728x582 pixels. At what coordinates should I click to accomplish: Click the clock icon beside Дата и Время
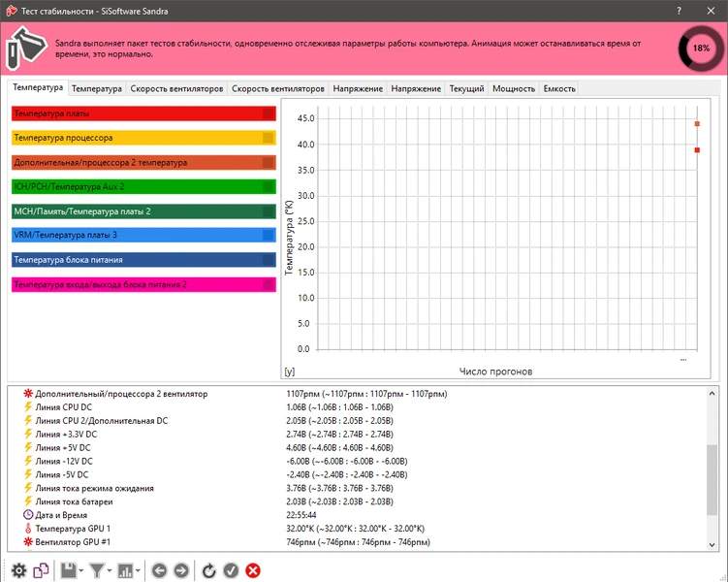28,515
